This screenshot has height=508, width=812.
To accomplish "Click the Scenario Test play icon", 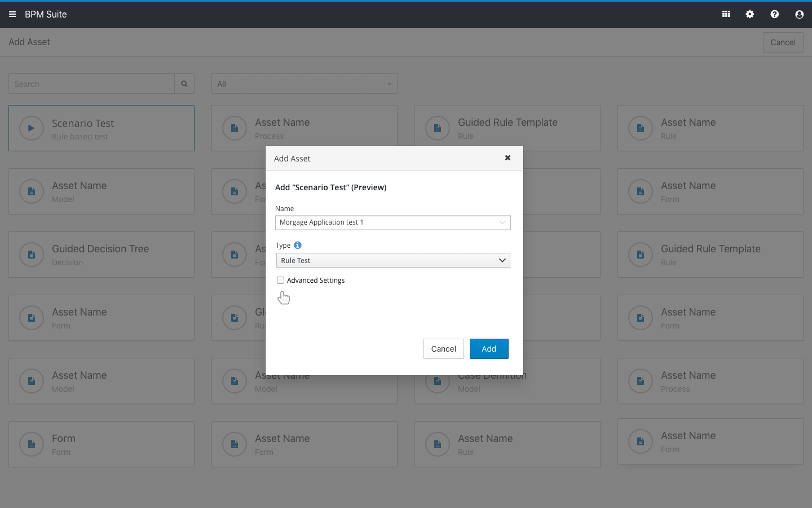I will point(32,128).
